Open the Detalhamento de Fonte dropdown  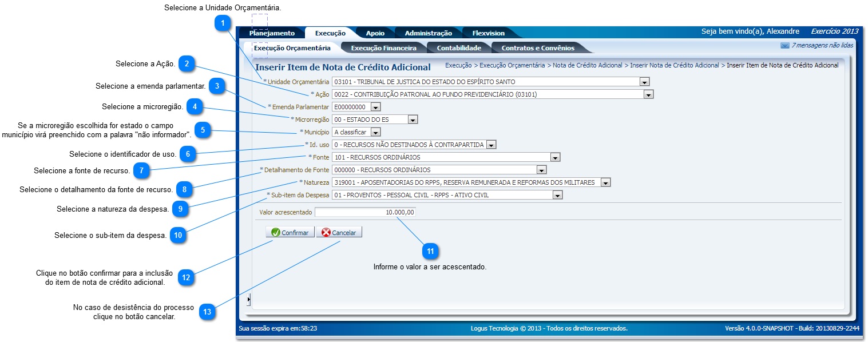tap(541, 170)
